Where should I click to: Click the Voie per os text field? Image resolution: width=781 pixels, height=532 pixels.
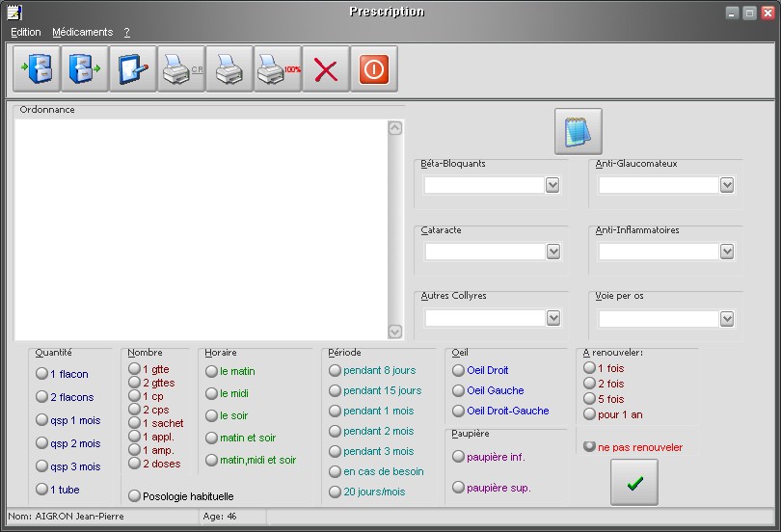click(659, 318)
